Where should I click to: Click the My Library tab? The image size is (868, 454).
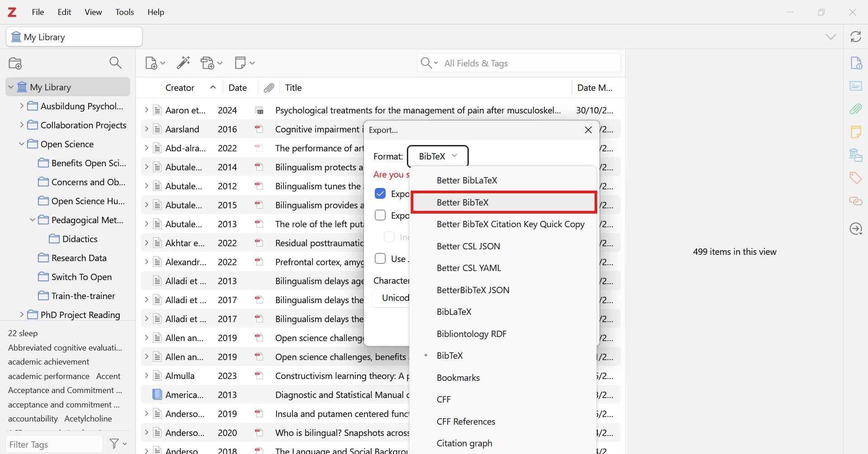tap(74, 37)
